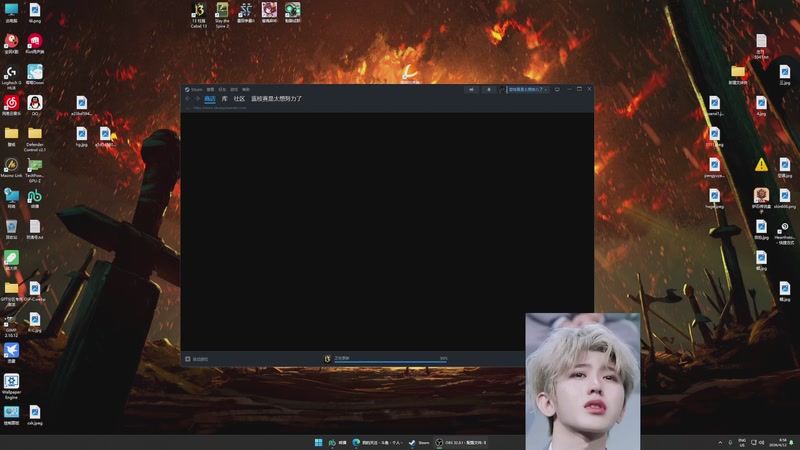Switch to the 库 library tab
Viewport: 800px width, 450px height.
(224, 98)
